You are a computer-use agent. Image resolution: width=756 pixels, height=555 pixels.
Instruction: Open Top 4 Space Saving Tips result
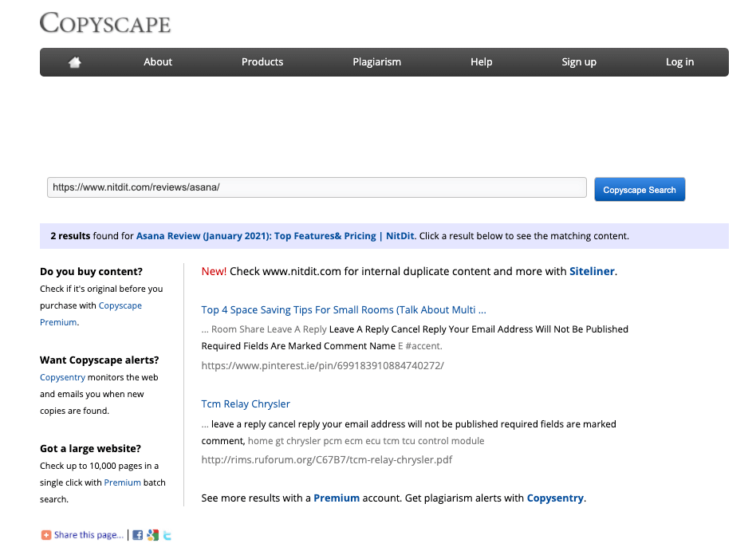[343, 309]
